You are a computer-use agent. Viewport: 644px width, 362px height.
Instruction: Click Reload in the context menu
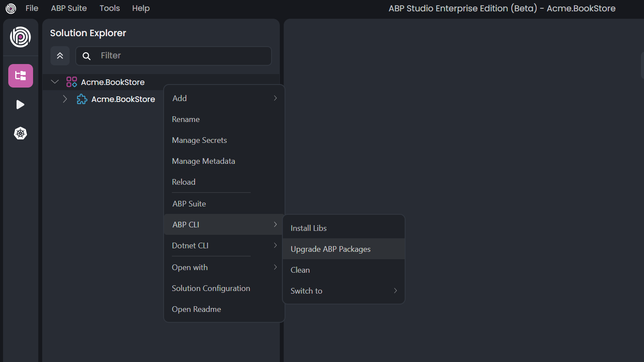[x=224, y=182]
